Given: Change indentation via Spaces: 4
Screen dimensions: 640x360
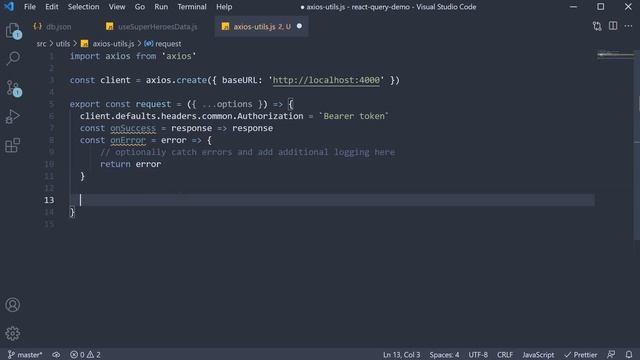Looking at the screenshot, I should [444, 355].
